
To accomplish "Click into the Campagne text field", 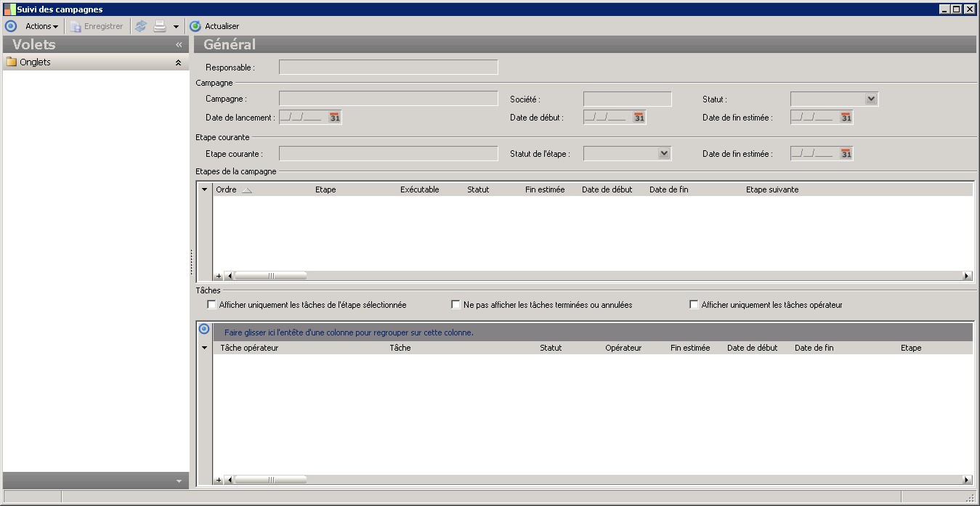I will point(388,99).
